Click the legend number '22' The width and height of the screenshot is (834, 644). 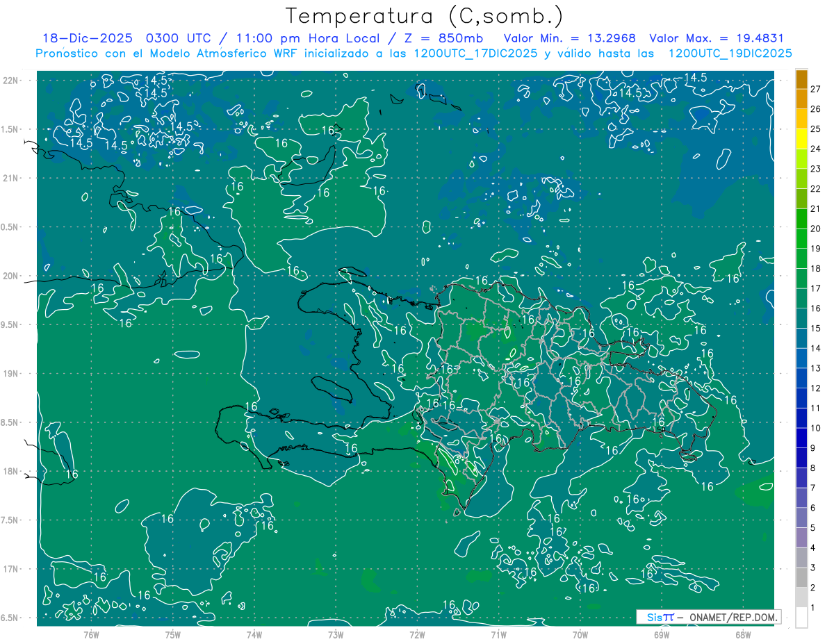[815, 189]
